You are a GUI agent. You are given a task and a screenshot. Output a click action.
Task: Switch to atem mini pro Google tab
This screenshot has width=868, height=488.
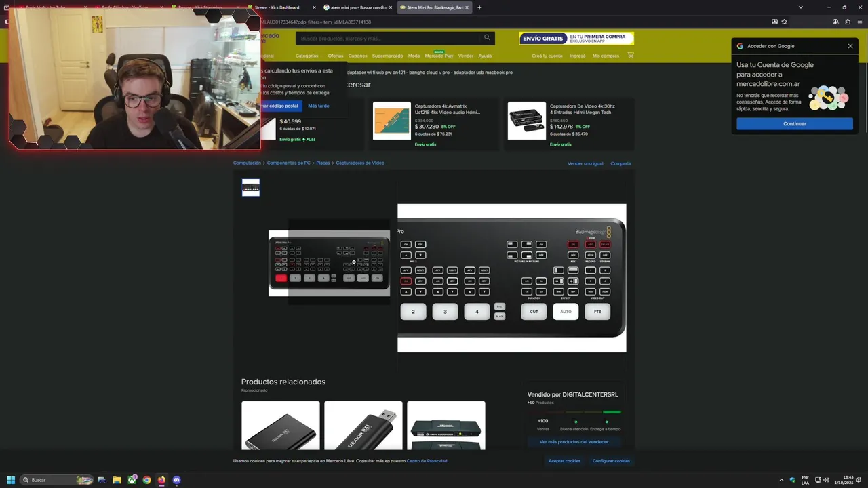point(357,7)
